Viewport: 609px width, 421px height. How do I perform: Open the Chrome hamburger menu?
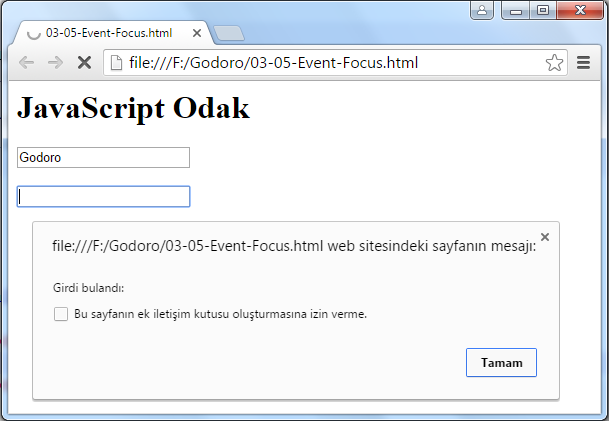[583, 63]
